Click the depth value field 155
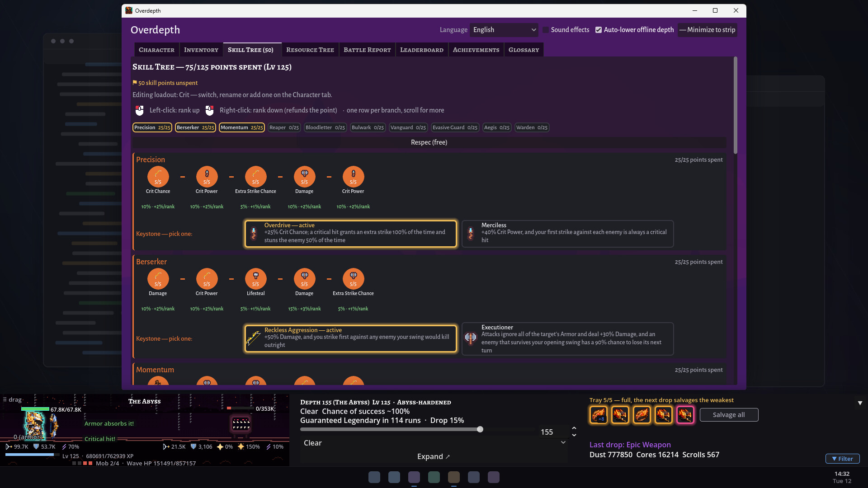 [553, 432]
